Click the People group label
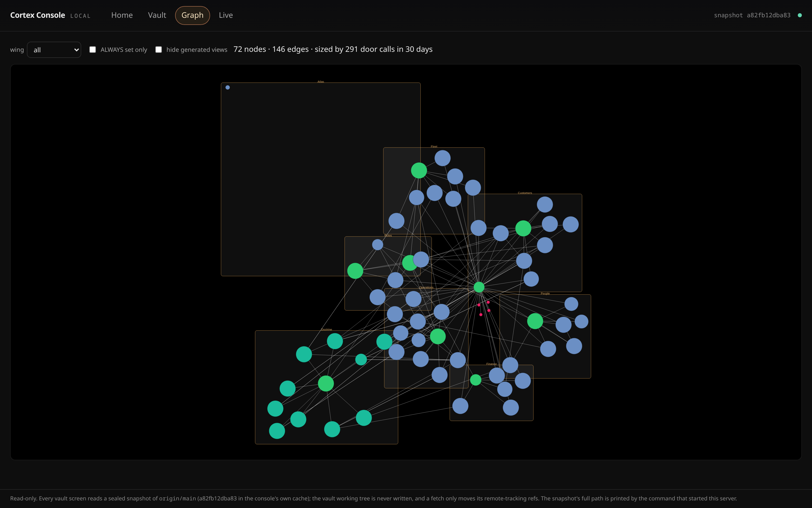Image resolution: width=812 pixels, height=508 pixels. click(x=545, y=293)
